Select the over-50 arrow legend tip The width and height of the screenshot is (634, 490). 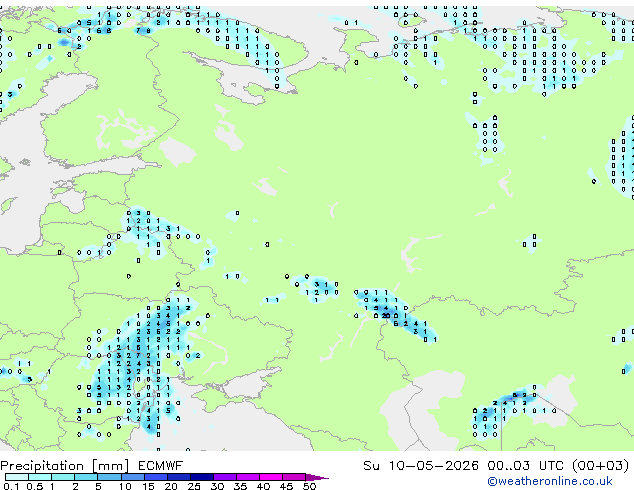[x=317, y=477]
